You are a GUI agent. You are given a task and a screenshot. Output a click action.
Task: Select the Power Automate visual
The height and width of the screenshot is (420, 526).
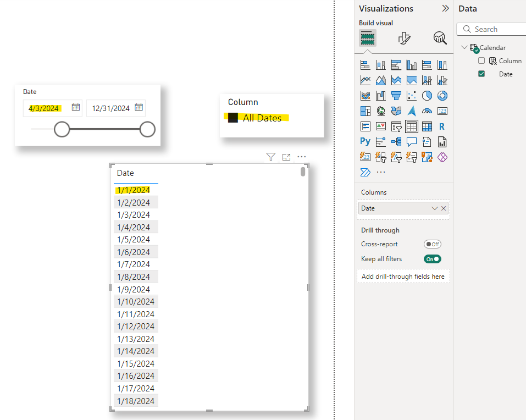point(365,172)
